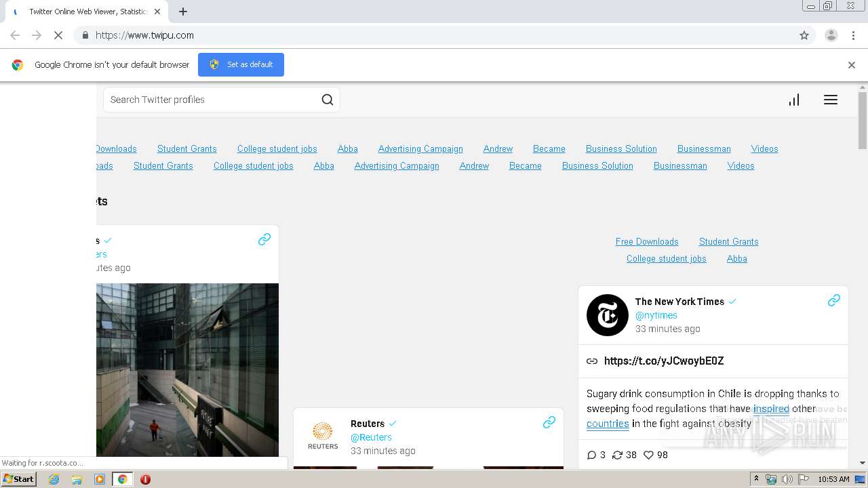Click The New York Times name

pos(679,302)
